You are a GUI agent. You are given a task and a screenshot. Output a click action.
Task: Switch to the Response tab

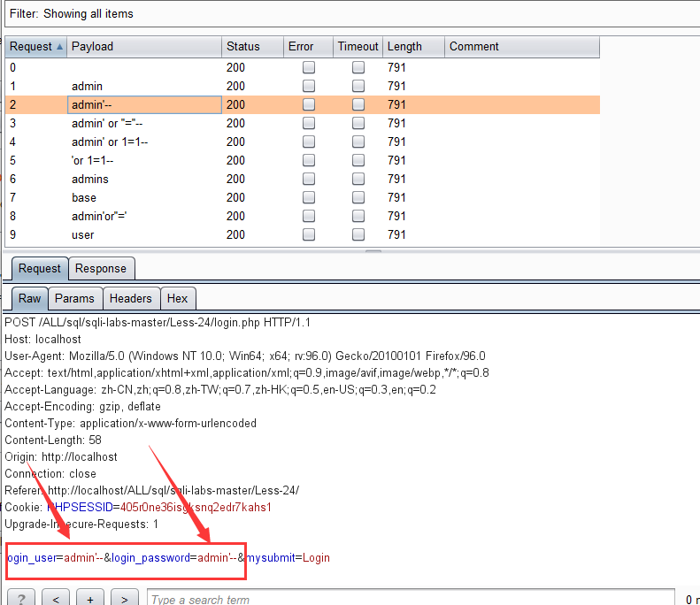click(101, 269)
